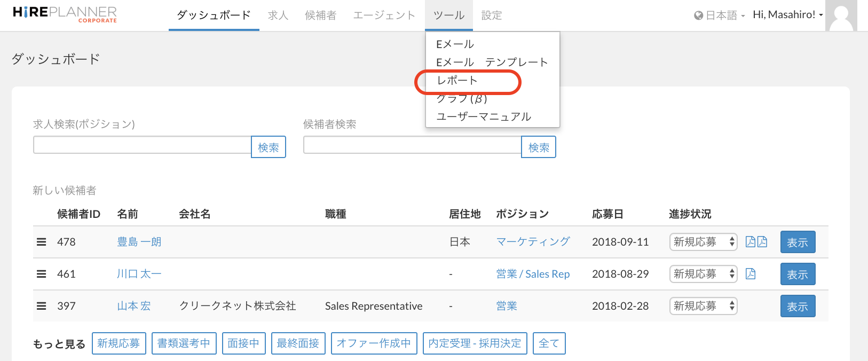The image size is (868, 361).
Task: Click hamburger handle on row 478
Action: pyautogui.click(x=41, y=242)
